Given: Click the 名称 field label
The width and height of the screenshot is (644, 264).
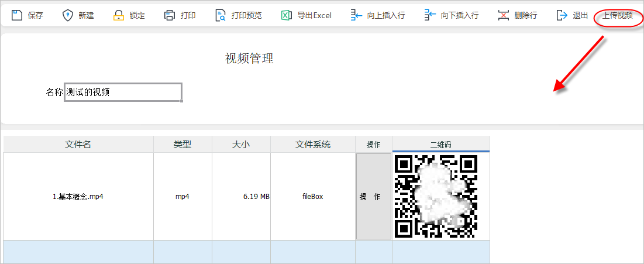Looking at the screenshot, I should [x=54, y=92].
